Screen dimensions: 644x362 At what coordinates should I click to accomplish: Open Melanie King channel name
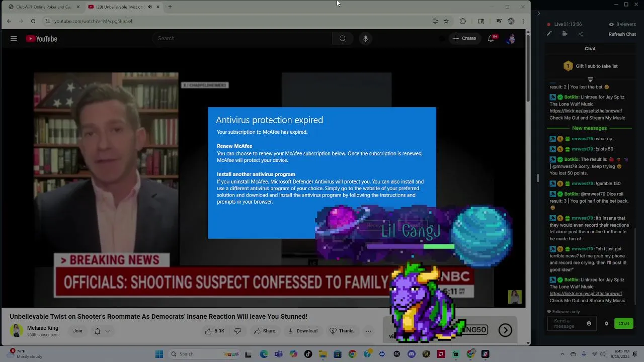tap(43, 328)
